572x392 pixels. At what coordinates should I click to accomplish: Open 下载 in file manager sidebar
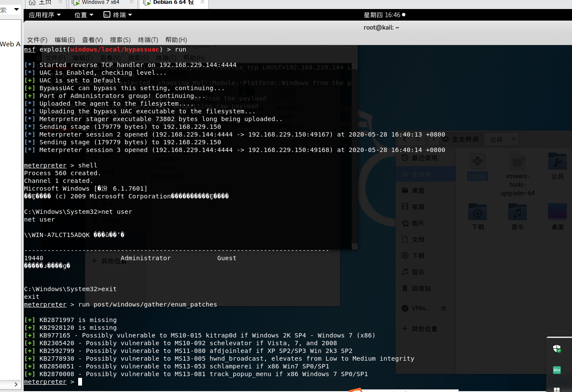coord(425,256)
